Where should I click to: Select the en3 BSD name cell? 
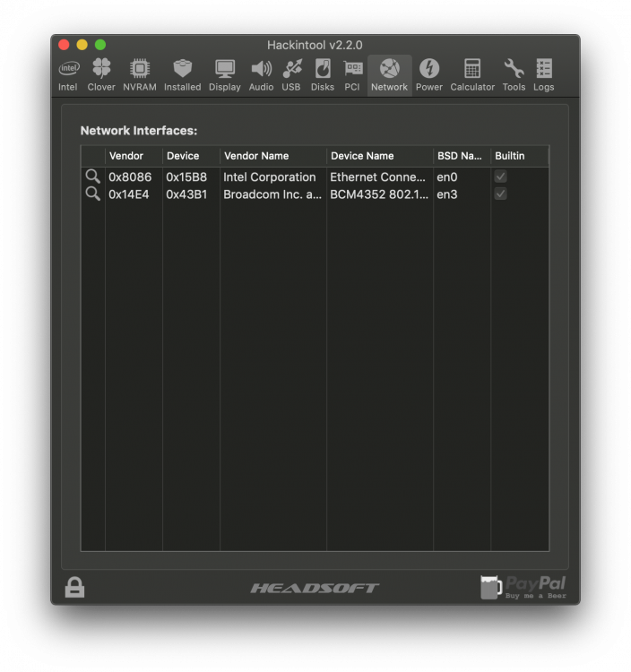click(x=447, y=194)
